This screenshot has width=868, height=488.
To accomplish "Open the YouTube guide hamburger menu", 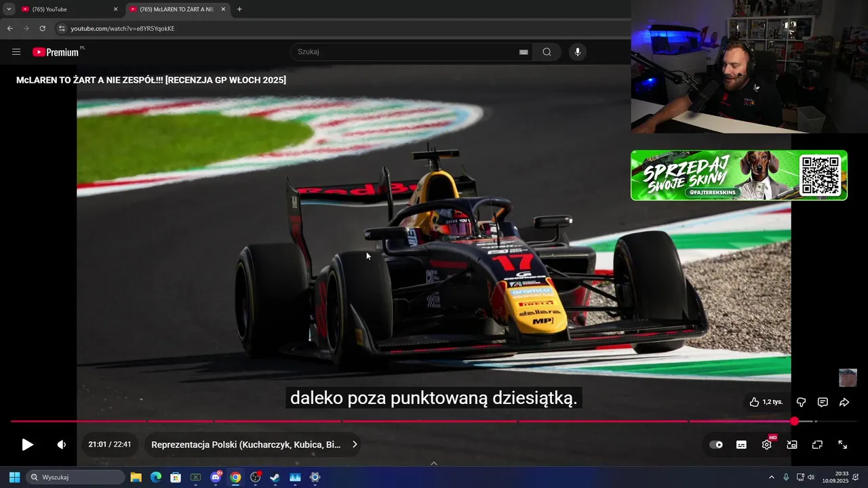I will pos(16,52).
